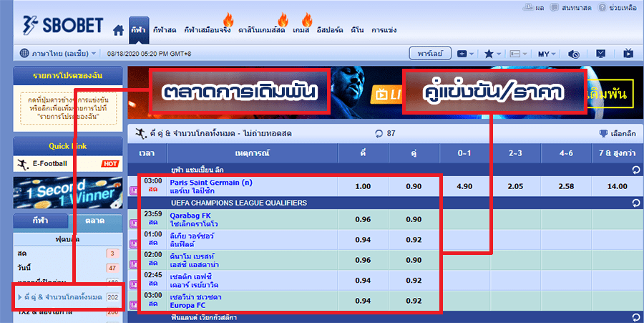Click 2~3 goals price 2.05

click(x=515, y=187)
